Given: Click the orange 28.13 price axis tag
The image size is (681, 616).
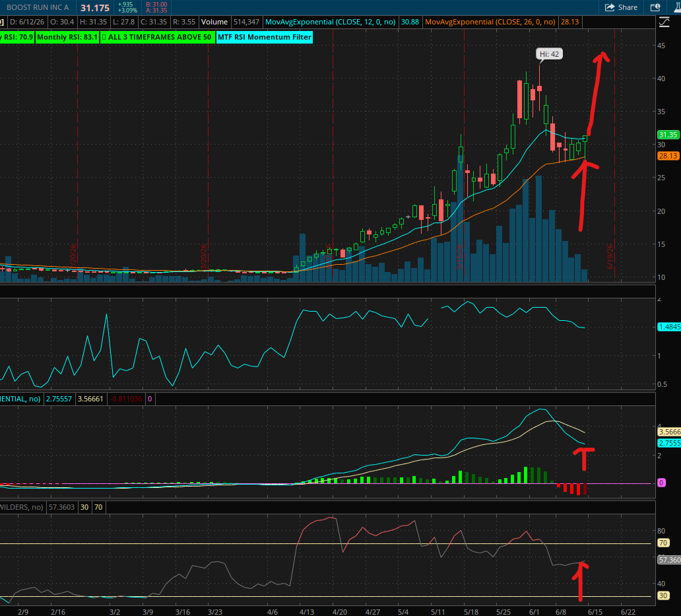Looking at the screenshot, I should (x=668, y=156).
